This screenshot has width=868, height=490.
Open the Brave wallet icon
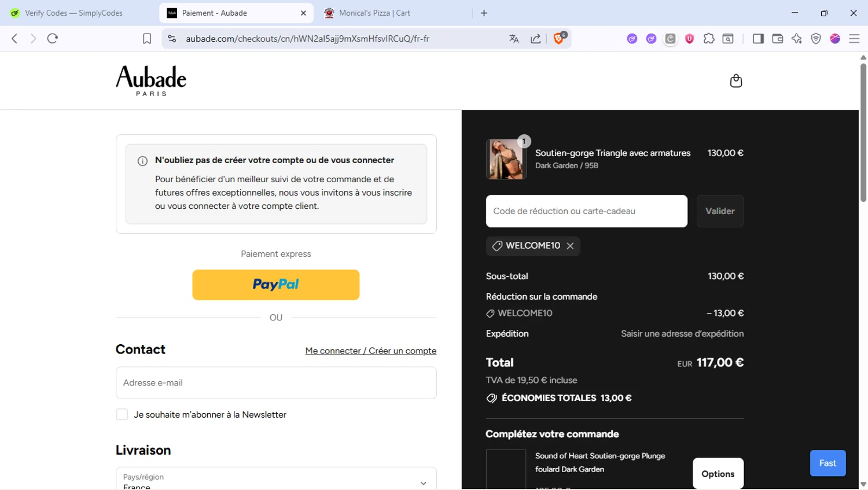[x=778, y=39]
